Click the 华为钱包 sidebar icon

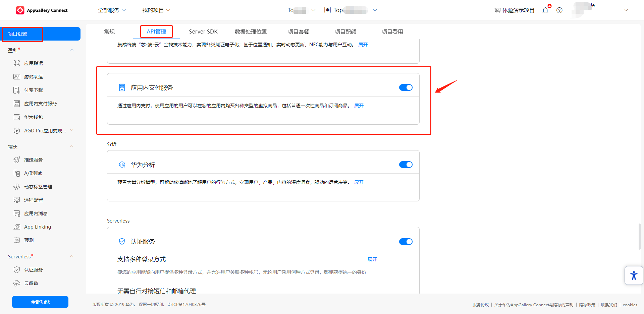pyautogui.click(x=17, y=117)
